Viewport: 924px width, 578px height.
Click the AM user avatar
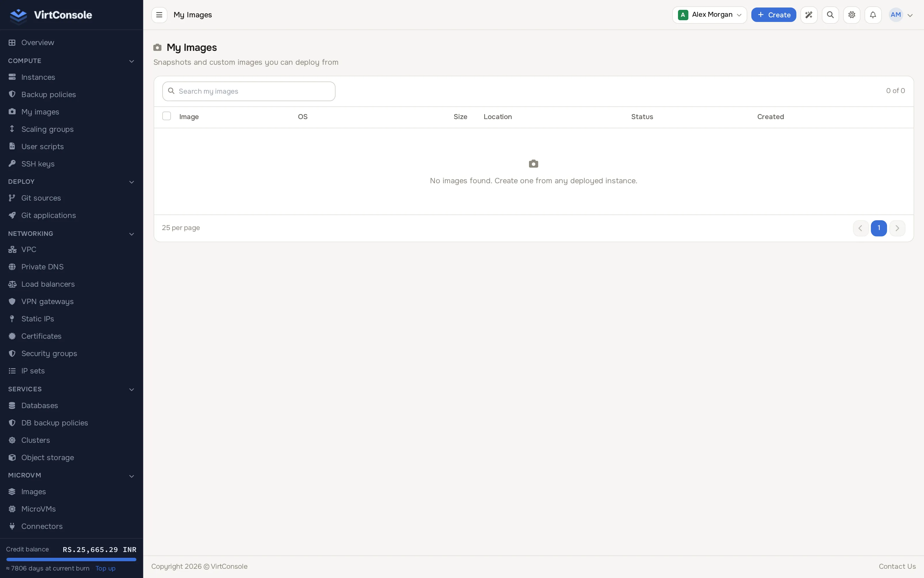pos(896,15)
